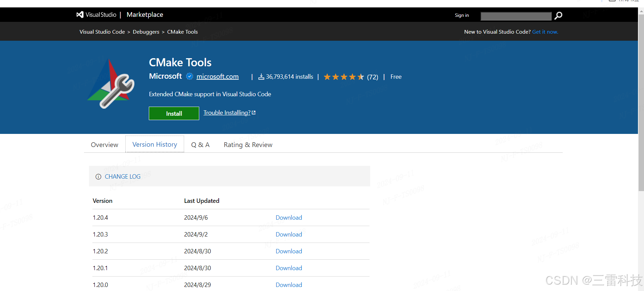Switch to the Overview tab

(104, 145)
